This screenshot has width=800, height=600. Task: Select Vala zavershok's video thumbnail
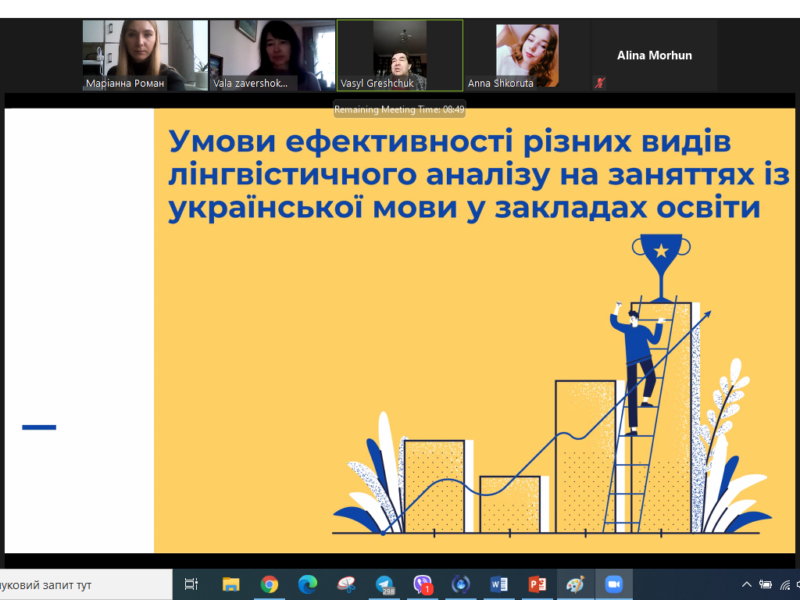272,55
